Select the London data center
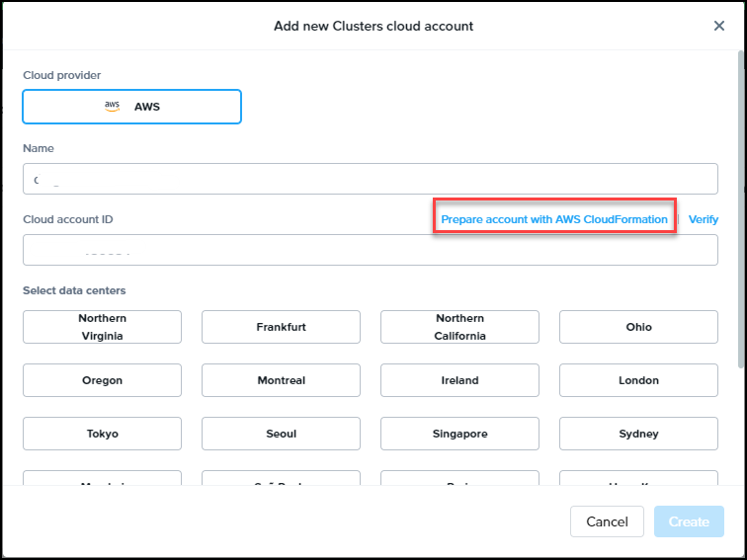Screen dimensions: 747x560 click(x=638, y=380)
